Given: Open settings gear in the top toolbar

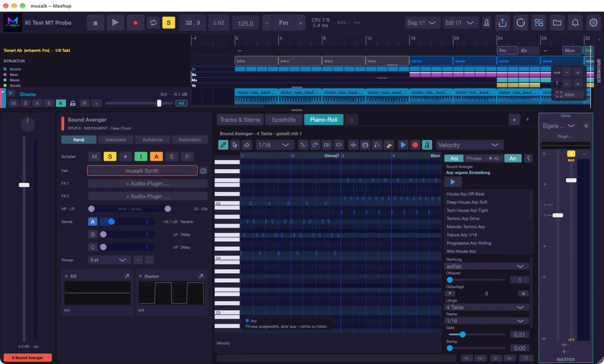Looking at the screenshot, I should click(593, 23).
